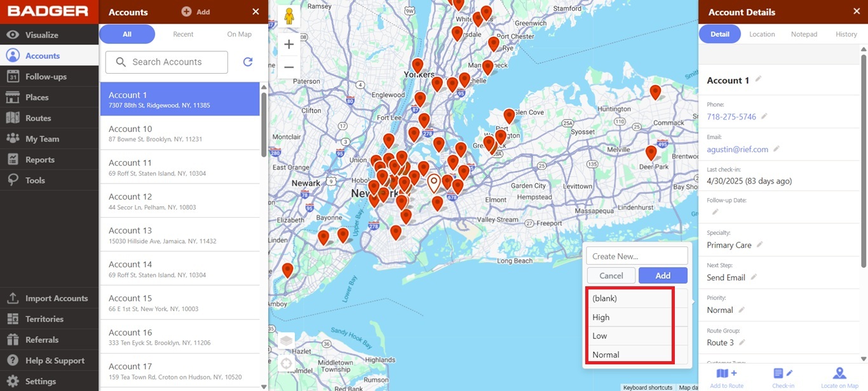The width and height of the screenshot is (868, 391).
Task: Click the Create New text field
Action: [637, 256]
